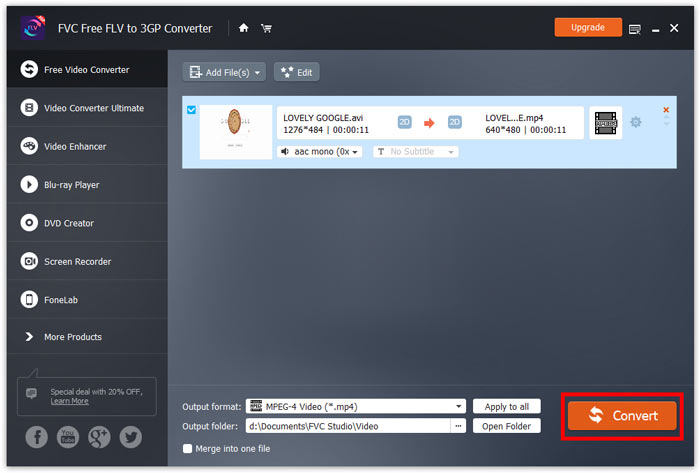The image size is (700, 473).
Task: Click Output folder path field
Action: (348, 426)
